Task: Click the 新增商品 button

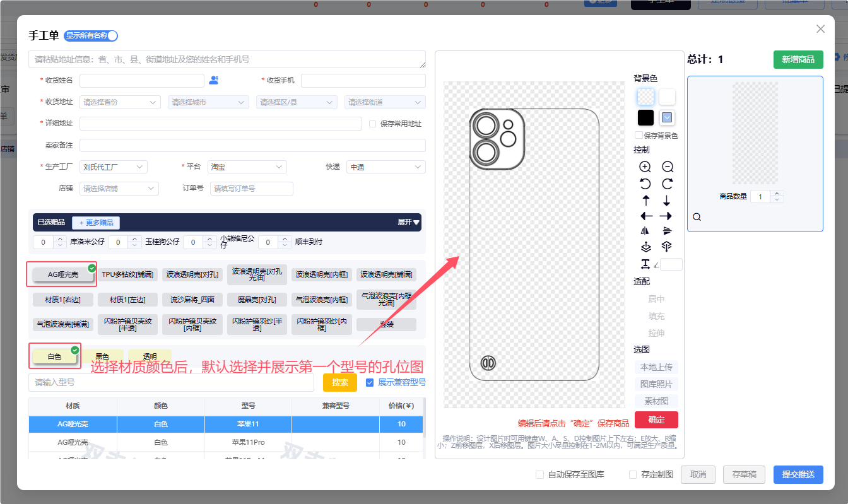Action: pyautogui.click(x=798, y=59)
